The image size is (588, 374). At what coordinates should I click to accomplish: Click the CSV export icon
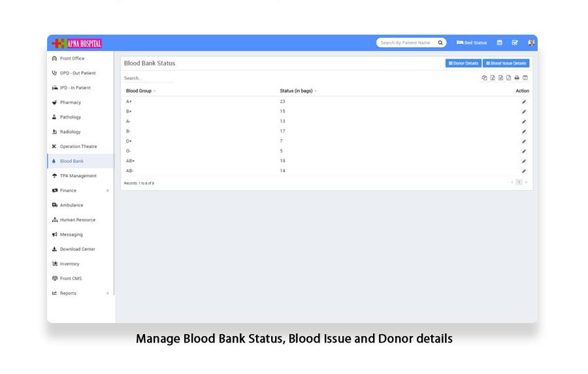pyautogui.click(x=500, y=78)
